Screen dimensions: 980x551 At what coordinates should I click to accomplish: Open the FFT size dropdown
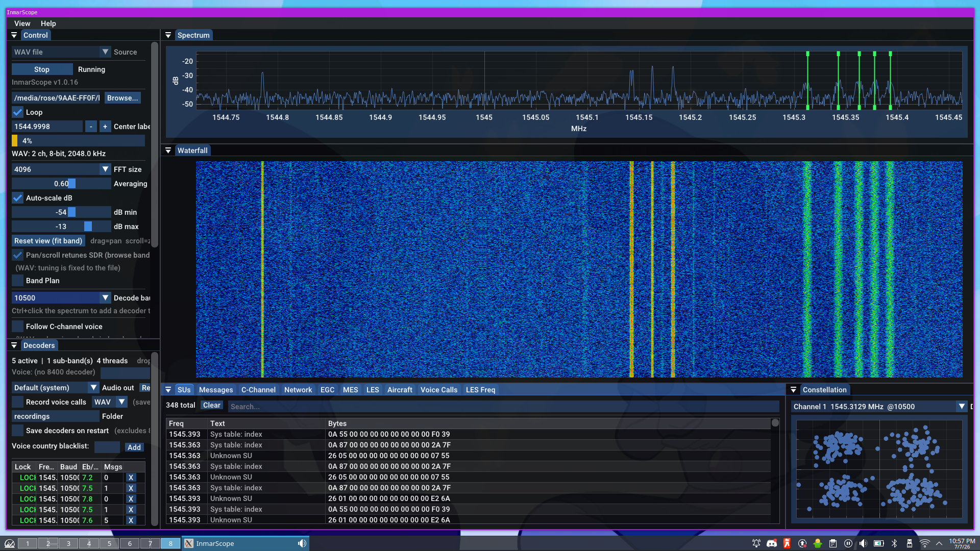pyautogui.click(x=61, y=169)
